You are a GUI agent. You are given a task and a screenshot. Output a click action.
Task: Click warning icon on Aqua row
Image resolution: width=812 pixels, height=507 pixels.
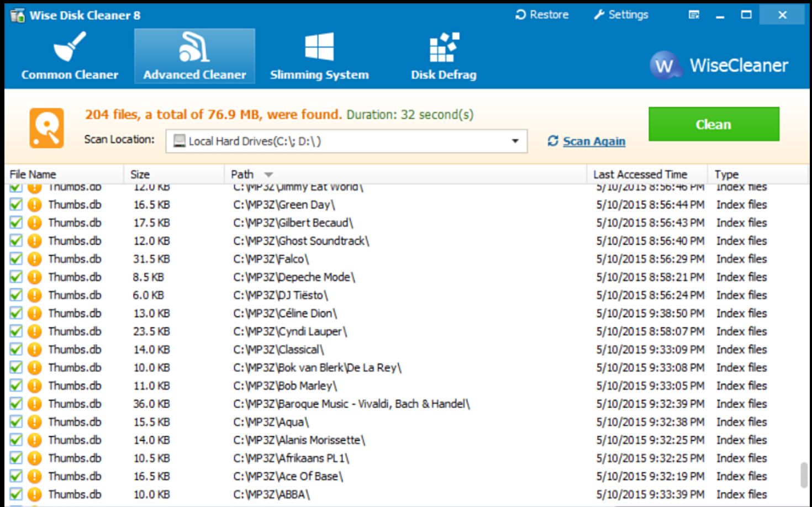35,422
